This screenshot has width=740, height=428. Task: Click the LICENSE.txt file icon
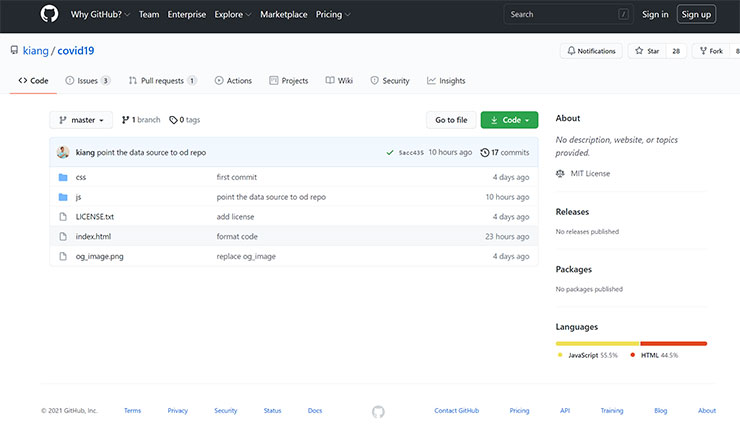[x=63, y=217]
